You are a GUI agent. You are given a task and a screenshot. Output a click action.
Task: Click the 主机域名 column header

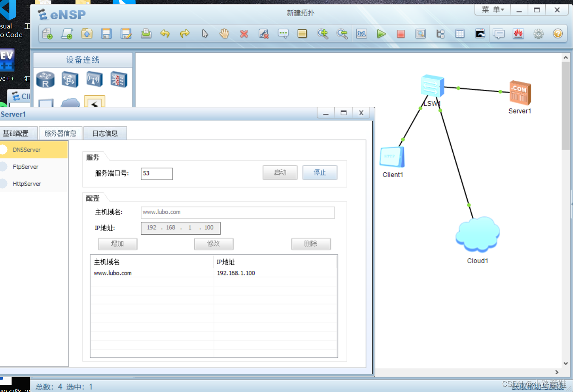pyautogui.click(x=152, y=262)
